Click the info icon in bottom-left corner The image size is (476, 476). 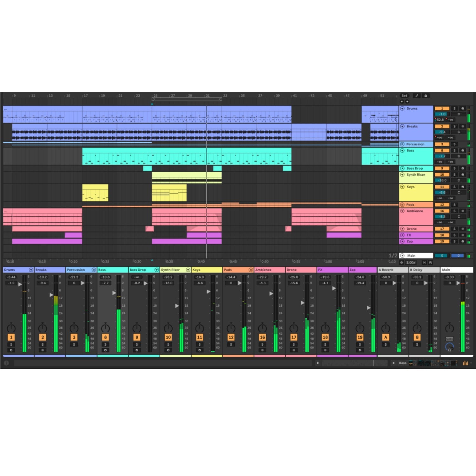click(x=6, y=363)
